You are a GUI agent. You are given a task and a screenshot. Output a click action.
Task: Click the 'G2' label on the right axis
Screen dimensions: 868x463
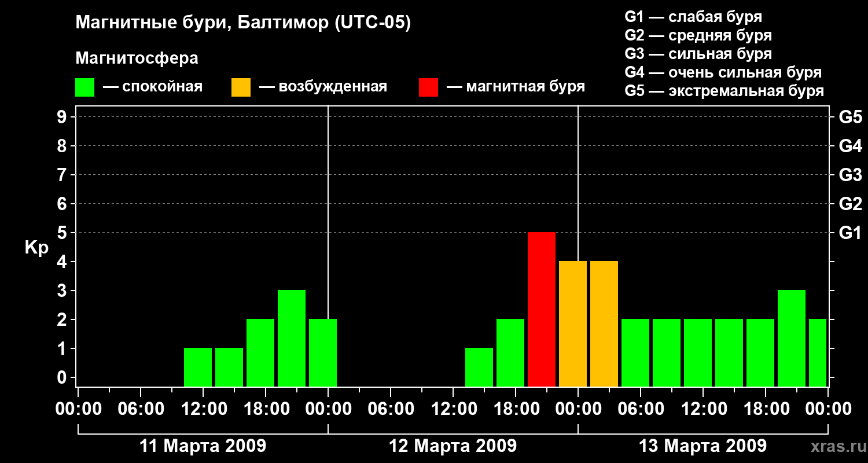click(850, 204)
